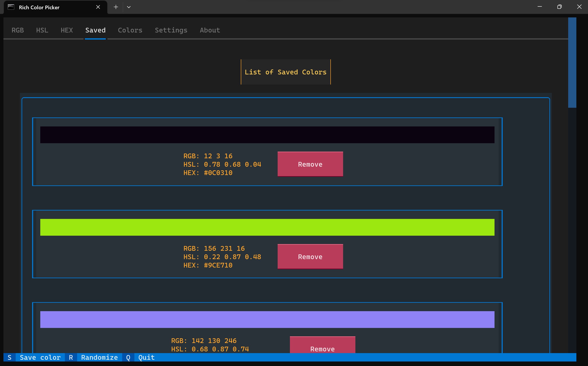588x366 pixels.
Task: Close the Rich Color Picker tab
Action: point(98,7)
